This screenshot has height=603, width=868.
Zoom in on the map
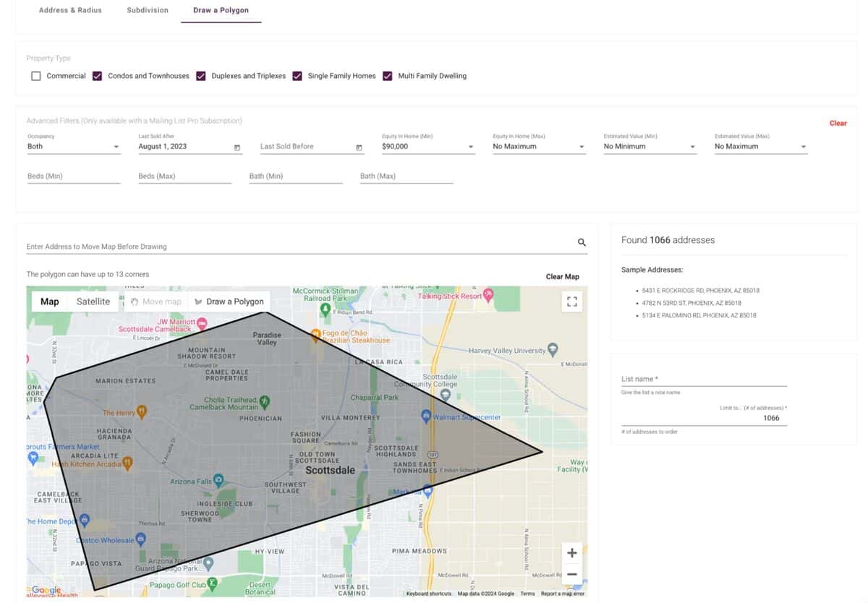tap(571, 553)
